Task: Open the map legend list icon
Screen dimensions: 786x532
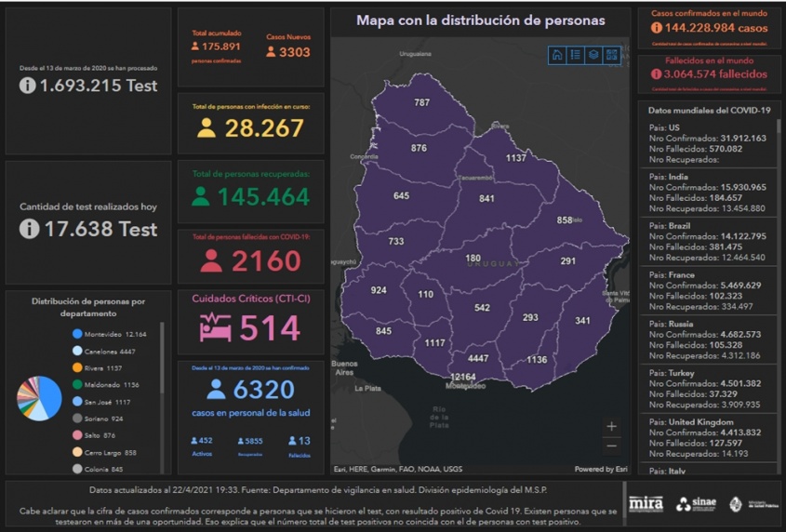Action: click(575, 55)
